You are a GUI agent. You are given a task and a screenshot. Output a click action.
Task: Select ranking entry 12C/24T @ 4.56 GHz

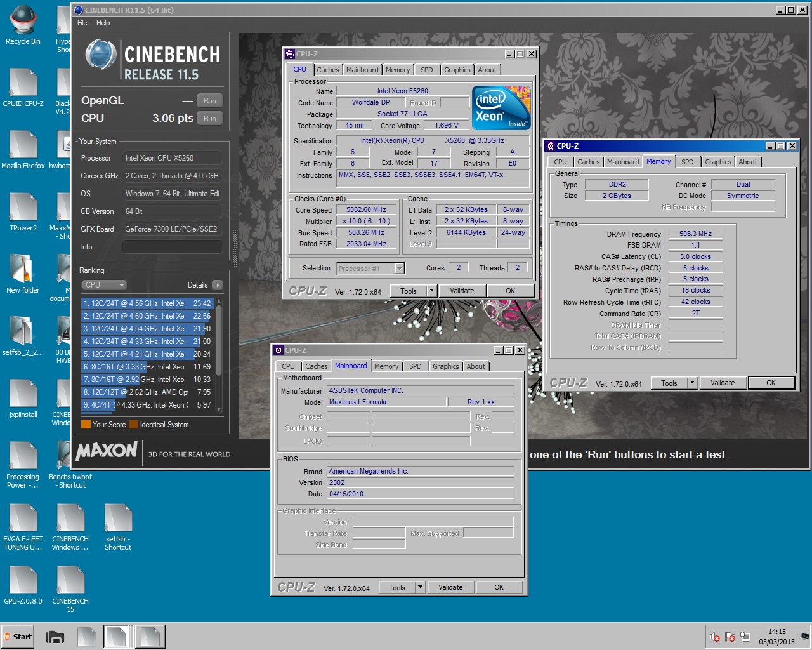146,303
